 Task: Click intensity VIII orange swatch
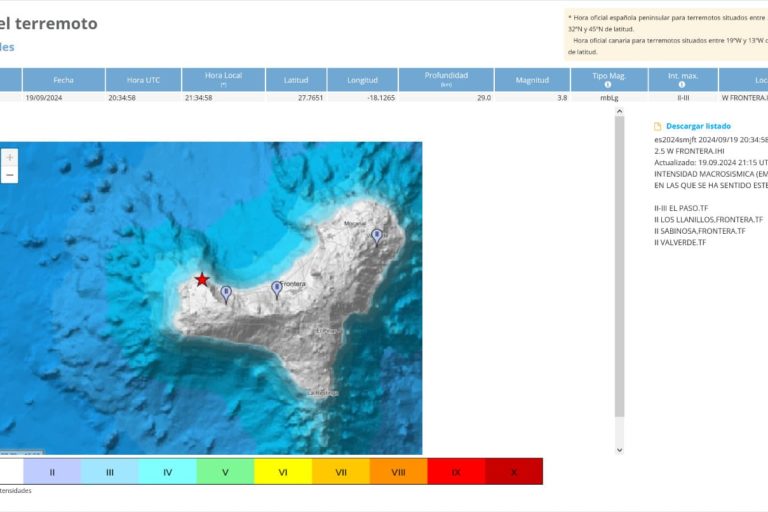coord(399,472)
